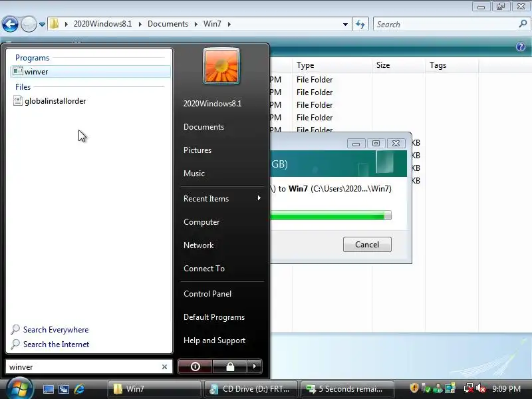This screenshot has width=532, height=399.
Task: Expand arrow after 2020Windows8.1 breadcrumb
Action: pos(140,24)
